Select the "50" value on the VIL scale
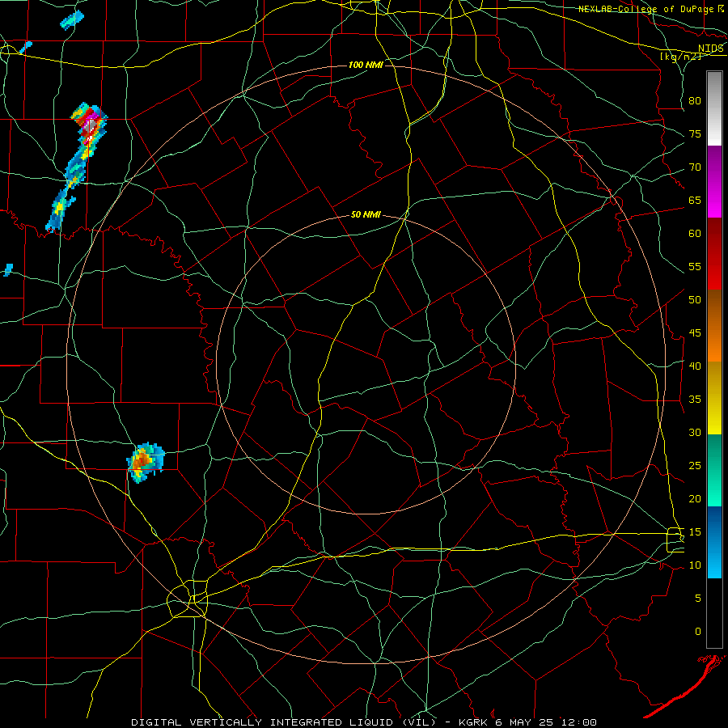 (x=695, y=300)
